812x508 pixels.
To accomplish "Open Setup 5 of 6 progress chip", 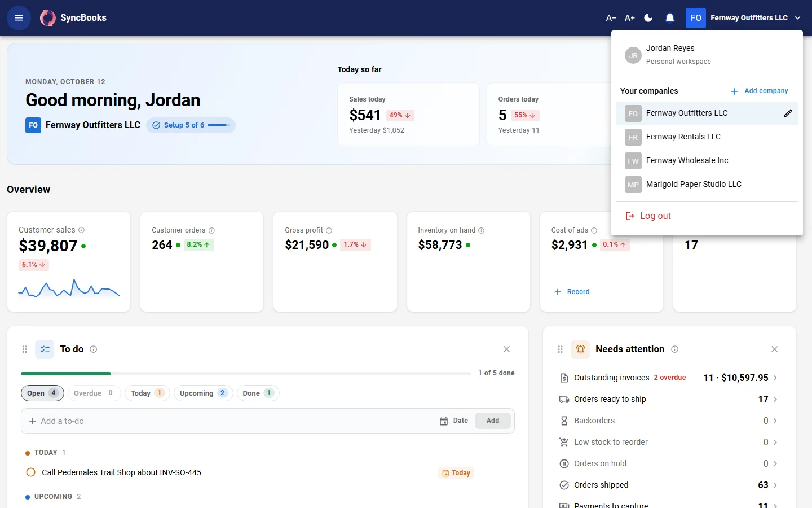I will (191, 125).
